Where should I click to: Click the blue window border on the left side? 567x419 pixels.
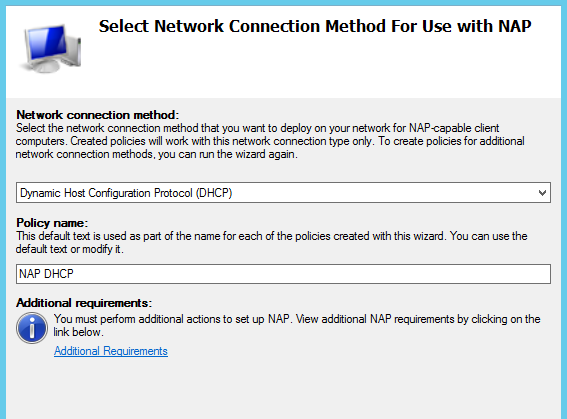(x=3, y=210)
